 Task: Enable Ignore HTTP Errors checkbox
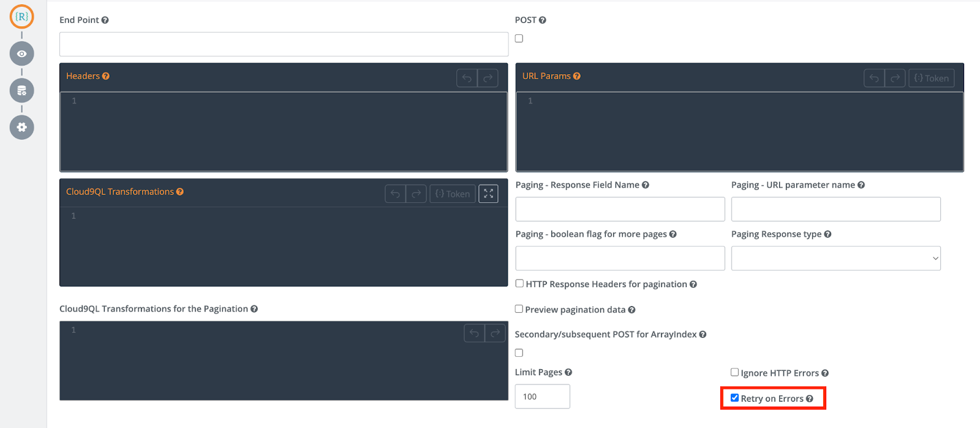pyautogui.click(x=734, y=372)
